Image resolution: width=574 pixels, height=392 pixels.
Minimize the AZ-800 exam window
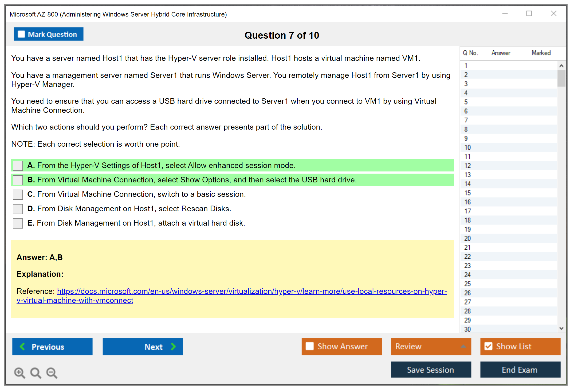505,14
